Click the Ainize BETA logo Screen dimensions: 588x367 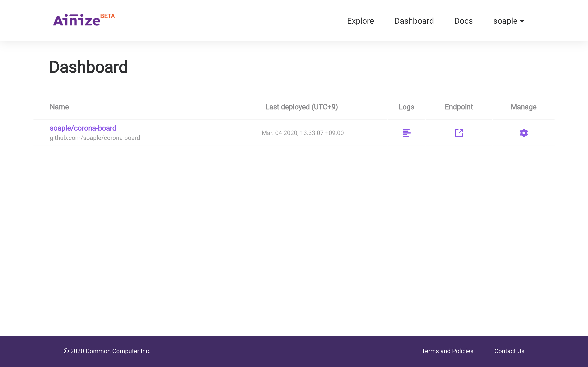tap(84, 20)
